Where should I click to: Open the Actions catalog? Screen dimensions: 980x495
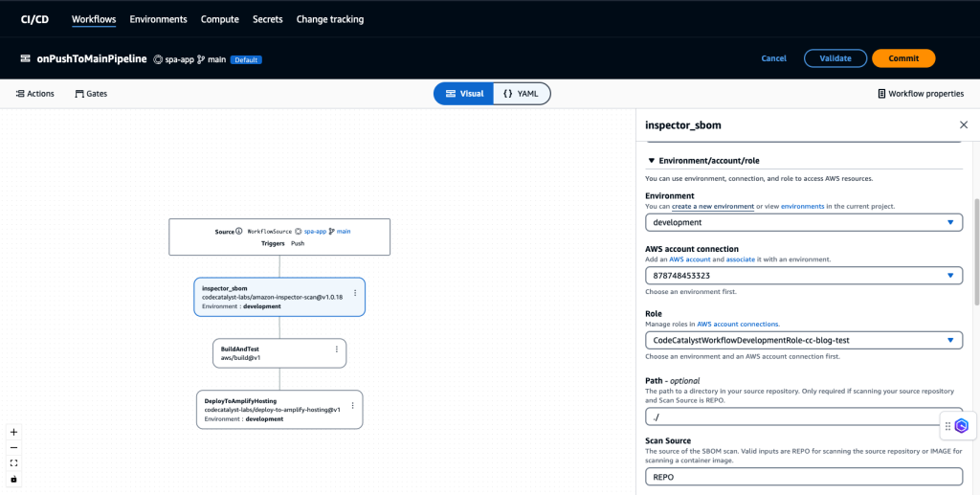pyautogui.click(x=35, y=94)
